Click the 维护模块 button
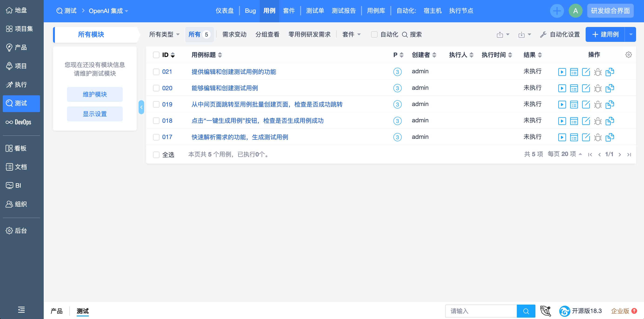644x319 pixels. (95, 94)
